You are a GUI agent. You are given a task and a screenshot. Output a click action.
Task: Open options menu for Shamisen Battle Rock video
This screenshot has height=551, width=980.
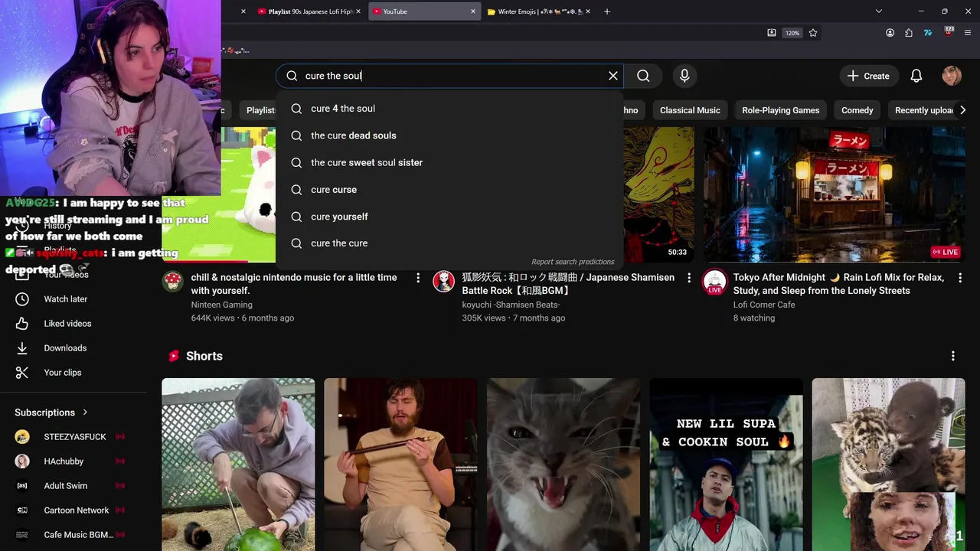[x=688, y=278]
